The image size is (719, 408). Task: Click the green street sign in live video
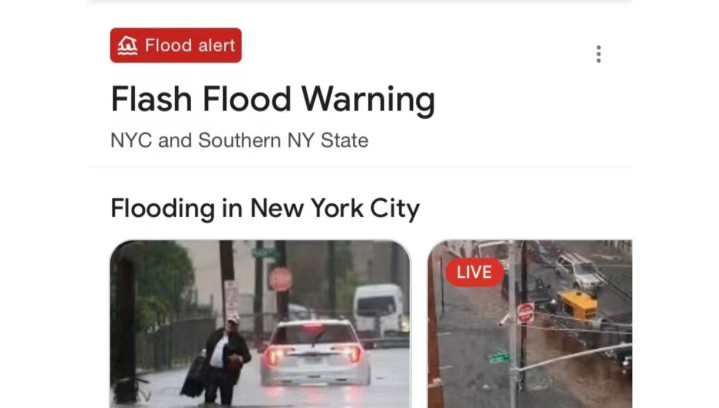[x=498, y=357]
